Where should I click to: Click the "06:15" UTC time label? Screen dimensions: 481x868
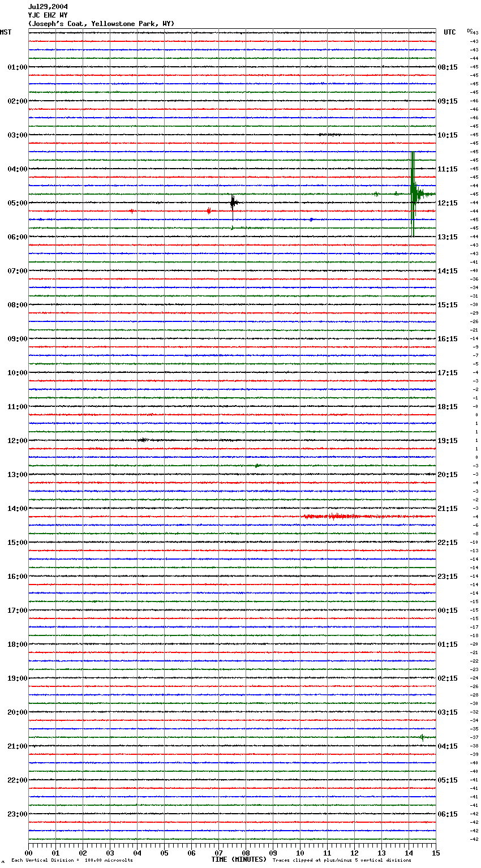pos(448,814)
